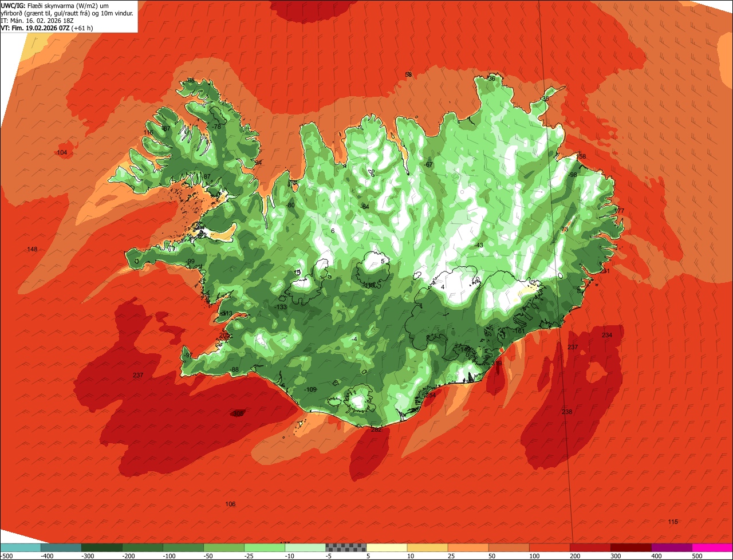This screenshot has width=733, height=560.
Task: Select the orange swatch between 50 and 100
Action: [x=509, y=547]
